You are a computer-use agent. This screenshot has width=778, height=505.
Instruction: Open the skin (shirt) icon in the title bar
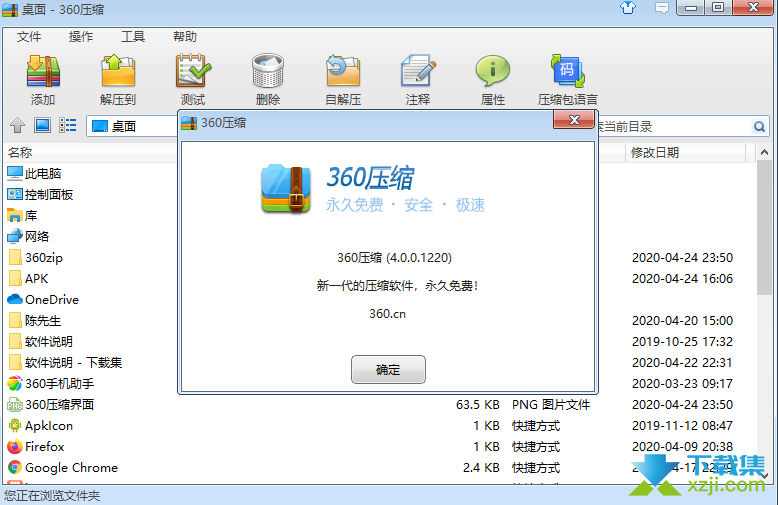point(628,7)
